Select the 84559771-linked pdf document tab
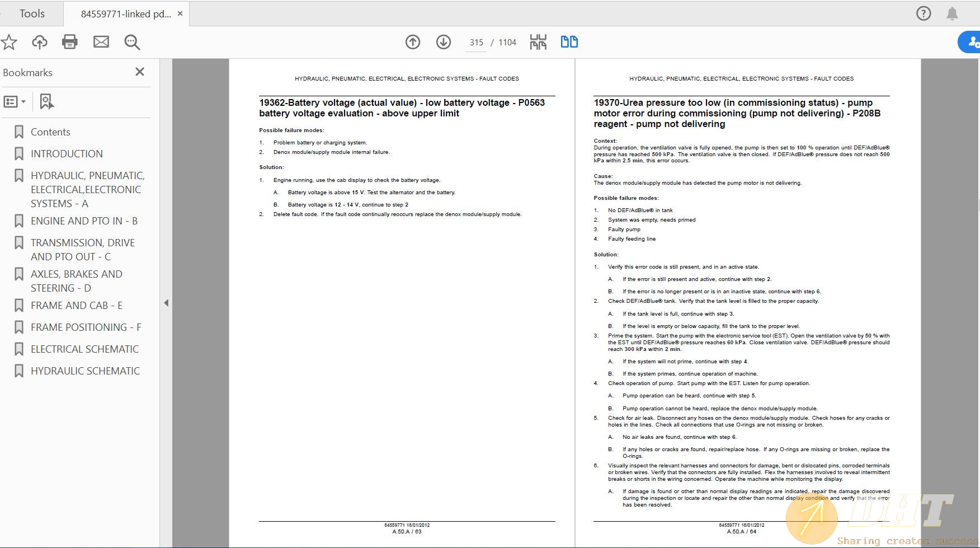 (x=126, y=14)
